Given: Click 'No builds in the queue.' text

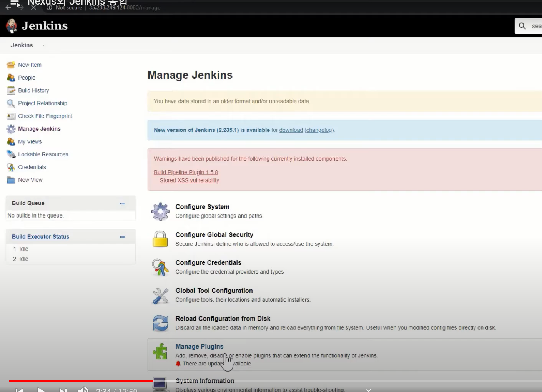Looking at the screenshot, I should [x=36, y=216].
